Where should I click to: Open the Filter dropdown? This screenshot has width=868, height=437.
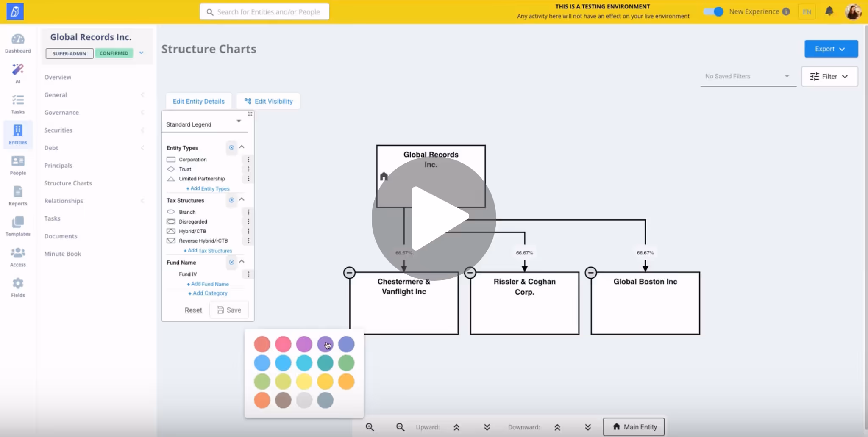point(829,77)
